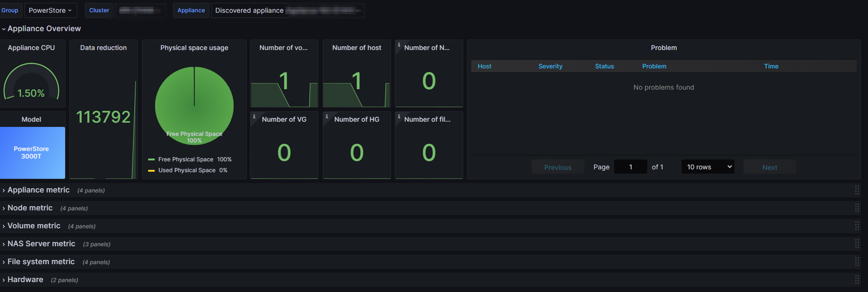Screen dimensions: 868x292
Task: Open the PowerStore group dropdown
Action: click(50, 10)
